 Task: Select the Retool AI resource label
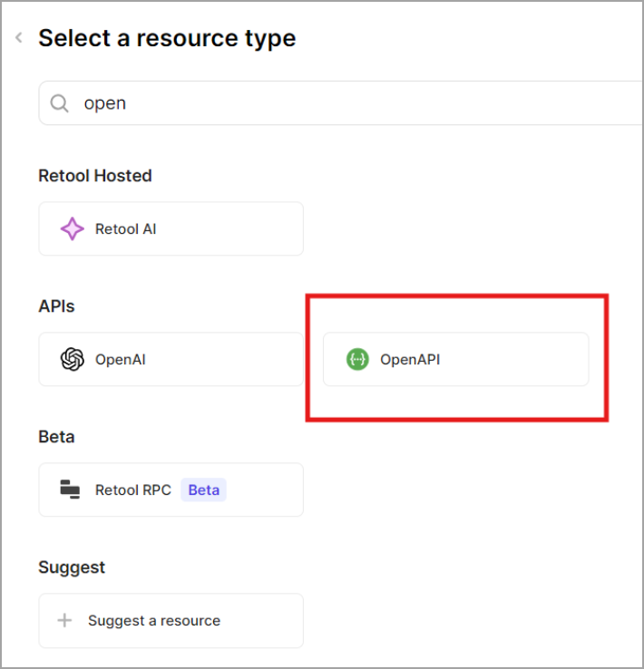[x=125, y=229]
